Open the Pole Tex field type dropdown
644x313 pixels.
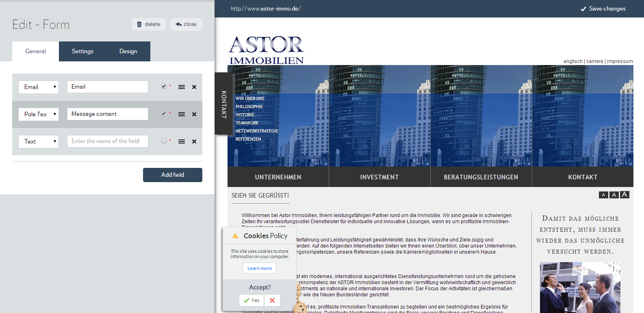(x=39, y=114)
